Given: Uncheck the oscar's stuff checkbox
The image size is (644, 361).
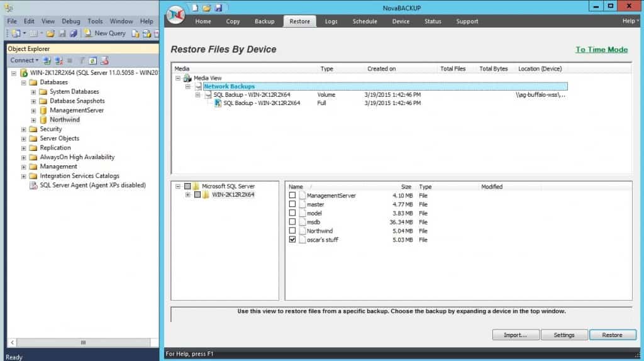Looking at the screenshot, I should point(292,240).
